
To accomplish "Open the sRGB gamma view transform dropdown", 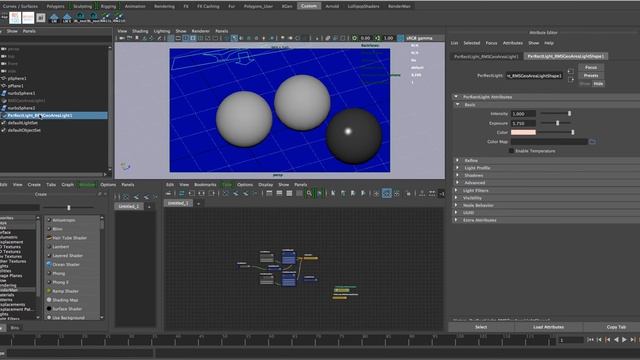I will pos(419,38).
